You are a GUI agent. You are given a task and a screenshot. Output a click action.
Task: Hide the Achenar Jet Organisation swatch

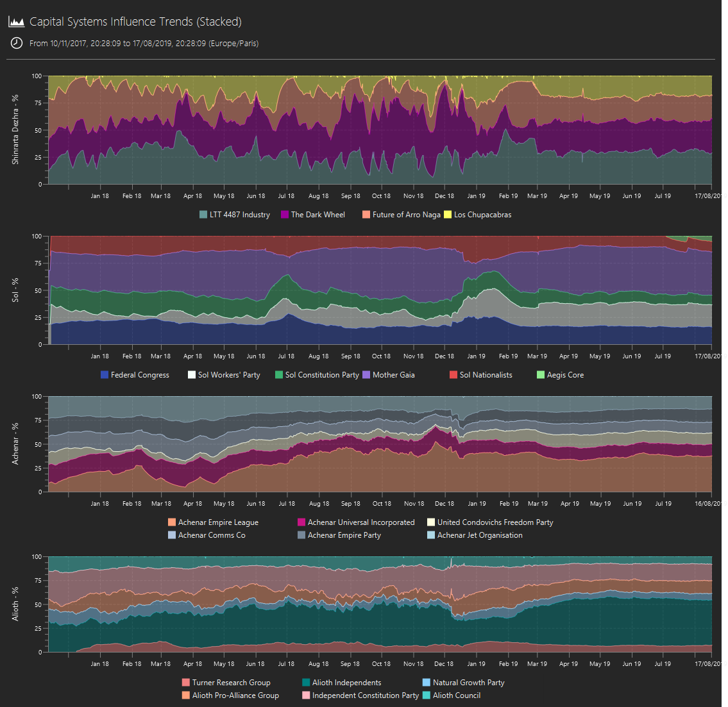click(431, 535)
